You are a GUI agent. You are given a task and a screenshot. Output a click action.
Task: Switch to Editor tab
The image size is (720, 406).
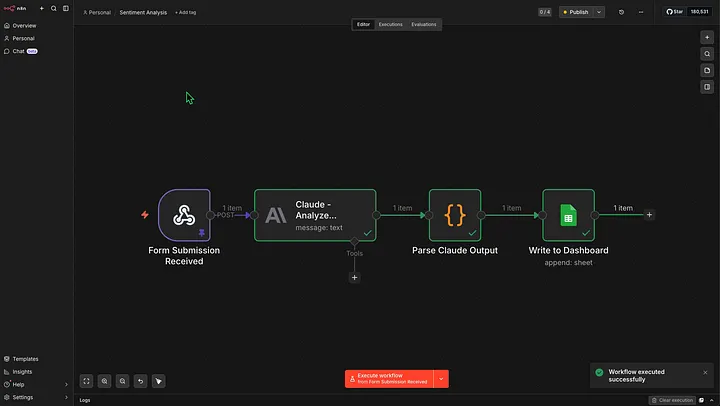point(363,24)
